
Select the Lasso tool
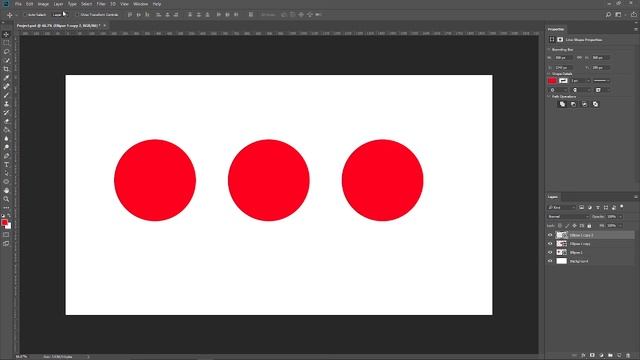click(6, 52)
